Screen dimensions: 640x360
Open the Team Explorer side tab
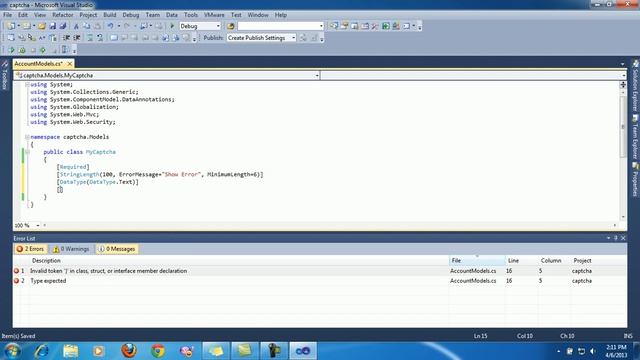pyautogui.click(x=636, y=138)
